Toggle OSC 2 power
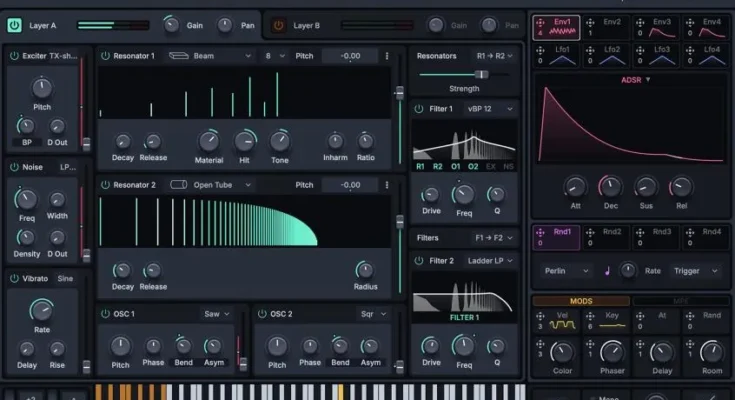 click(262, 314)
